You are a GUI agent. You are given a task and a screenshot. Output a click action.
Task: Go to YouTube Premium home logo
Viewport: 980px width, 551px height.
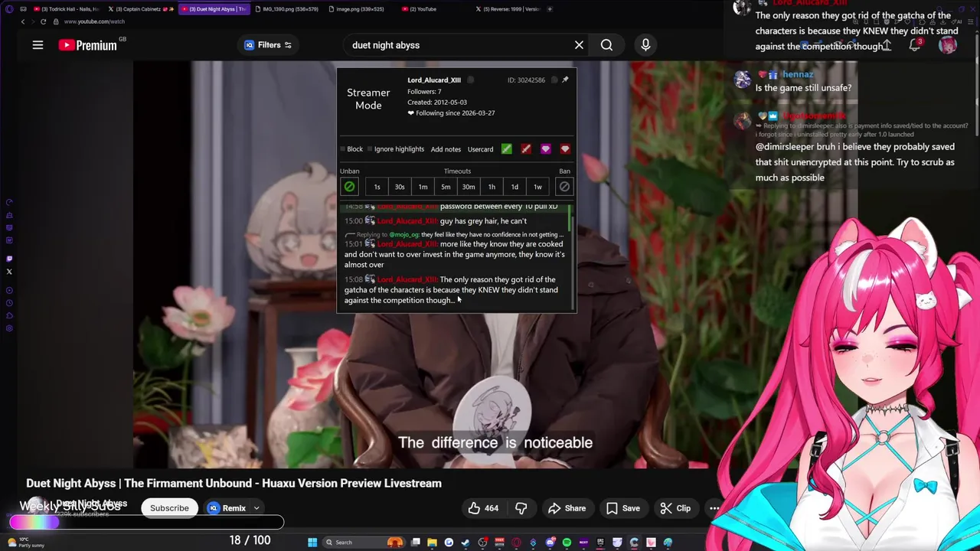click(88, 45)
